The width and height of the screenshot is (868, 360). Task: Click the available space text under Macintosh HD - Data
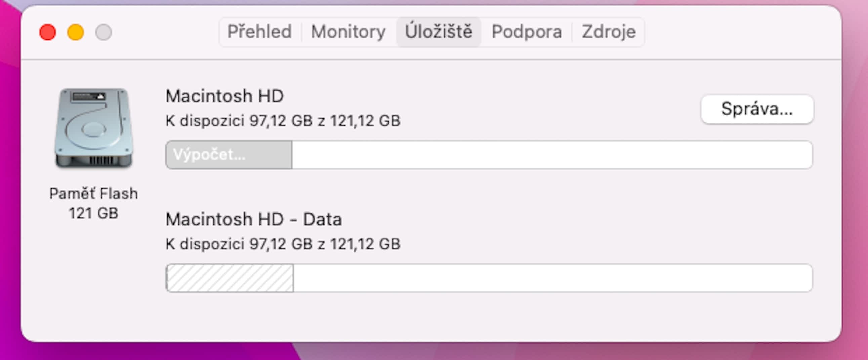(283, 244)
